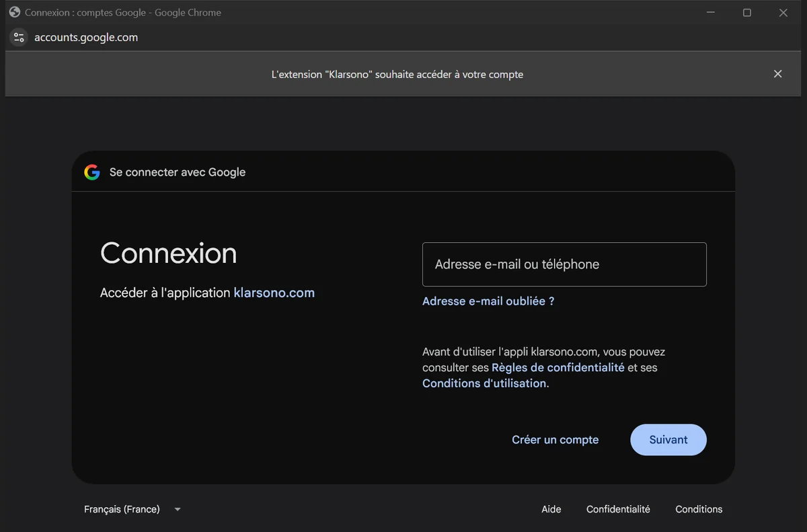The width and height of the screenshot is (807, 532).
Task: Maximize the Chrome window
Action: 746,13
